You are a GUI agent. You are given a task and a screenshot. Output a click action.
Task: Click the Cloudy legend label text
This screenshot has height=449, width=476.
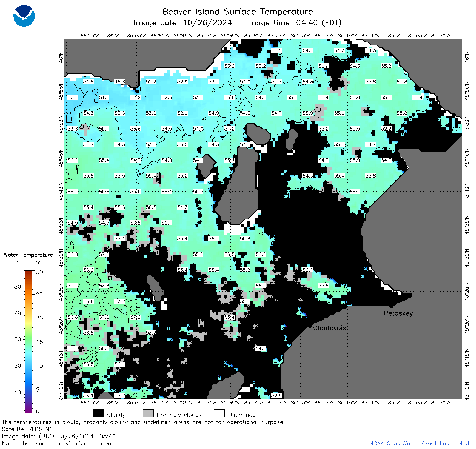pos(116,415)
